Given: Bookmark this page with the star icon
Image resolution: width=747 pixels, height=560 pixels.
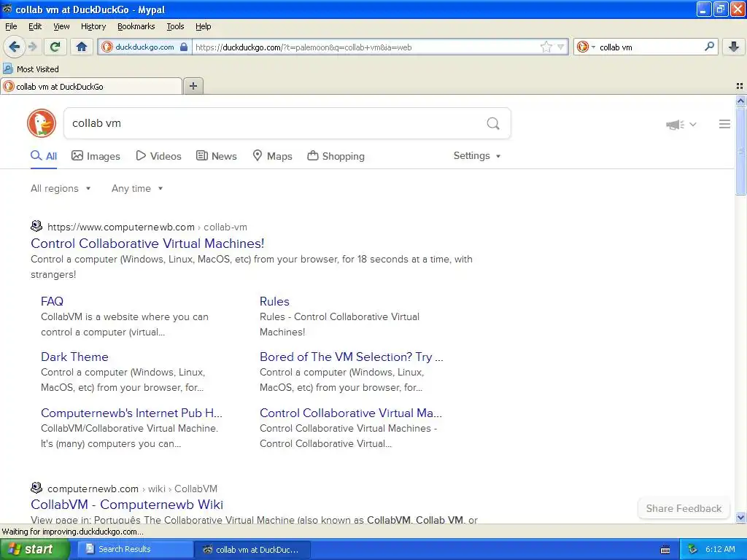Looking at the screenshot, I should (546, 47).
